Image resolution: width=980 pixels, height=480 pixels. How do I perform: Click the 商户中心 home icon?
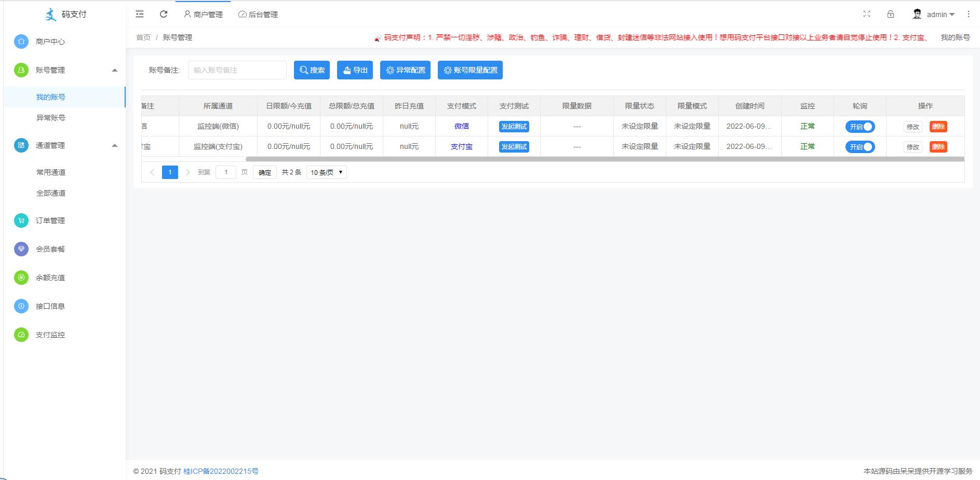(21, 42)
